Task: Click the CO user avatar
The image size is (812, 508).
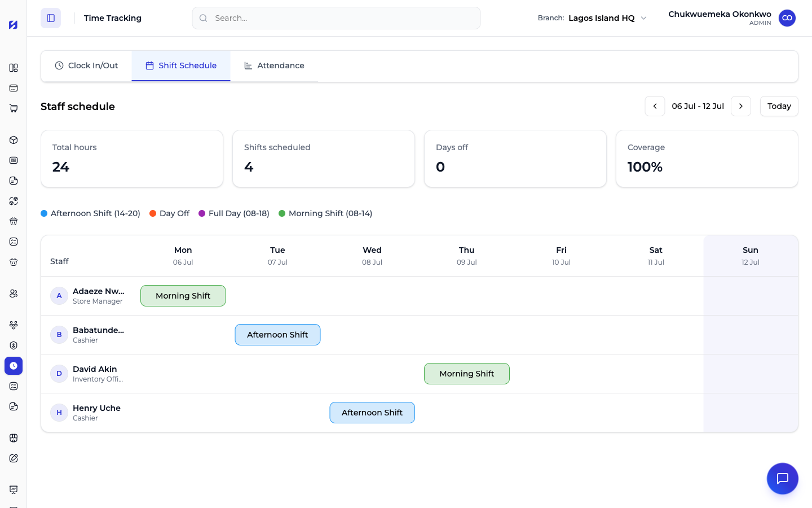Action: coord(787,18)
